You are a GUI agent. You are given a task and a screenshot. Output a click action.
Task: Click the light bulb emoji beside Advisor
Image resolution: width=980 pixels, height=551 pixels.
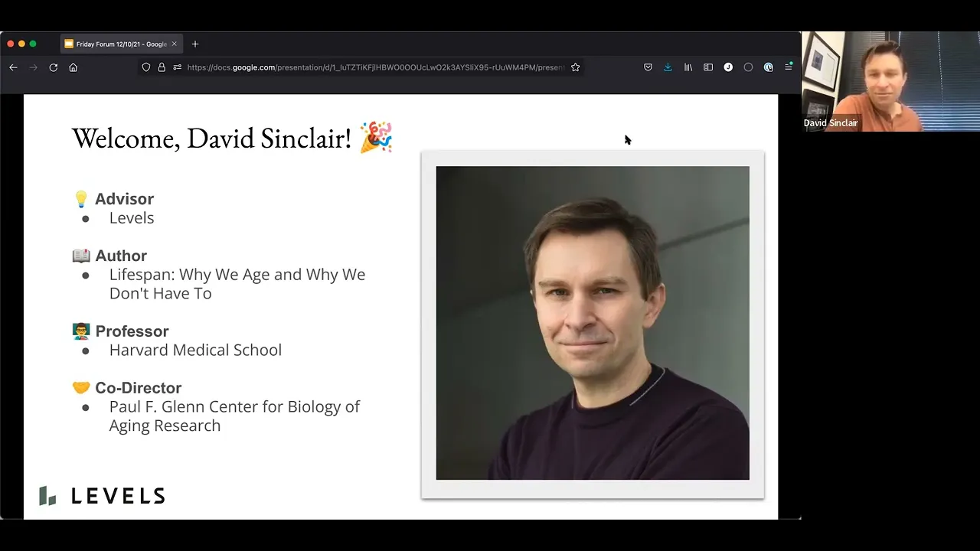coord(81,199)
